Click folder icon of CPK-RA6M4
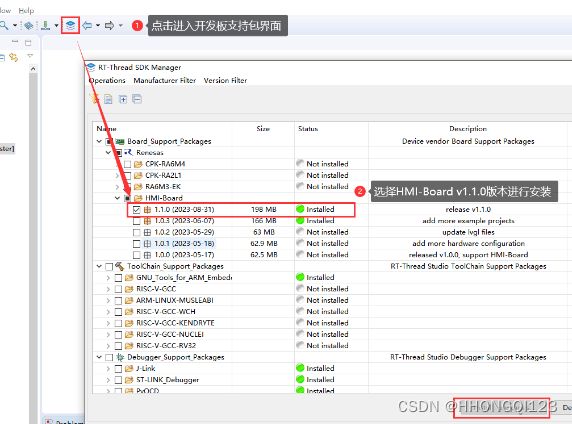The height and width of the screenshot is (424, 572). 138,164
